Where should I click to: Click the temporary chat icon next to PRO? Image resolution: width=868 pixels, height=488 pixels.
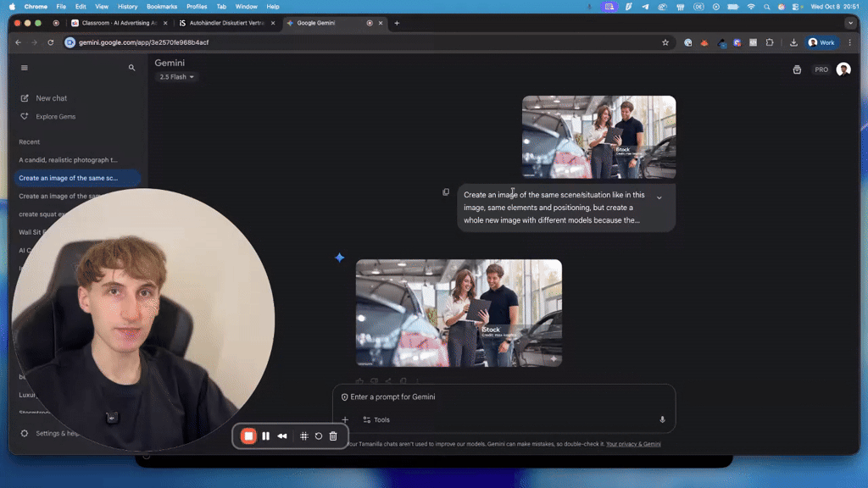coord(797,69)
